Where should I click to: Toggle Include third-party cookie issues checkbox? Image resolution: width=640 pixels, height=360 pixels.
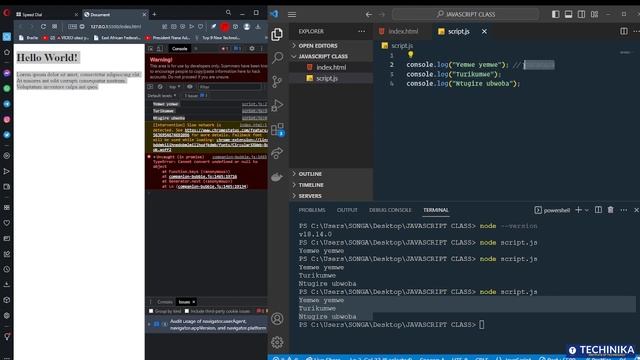point(187,311)
